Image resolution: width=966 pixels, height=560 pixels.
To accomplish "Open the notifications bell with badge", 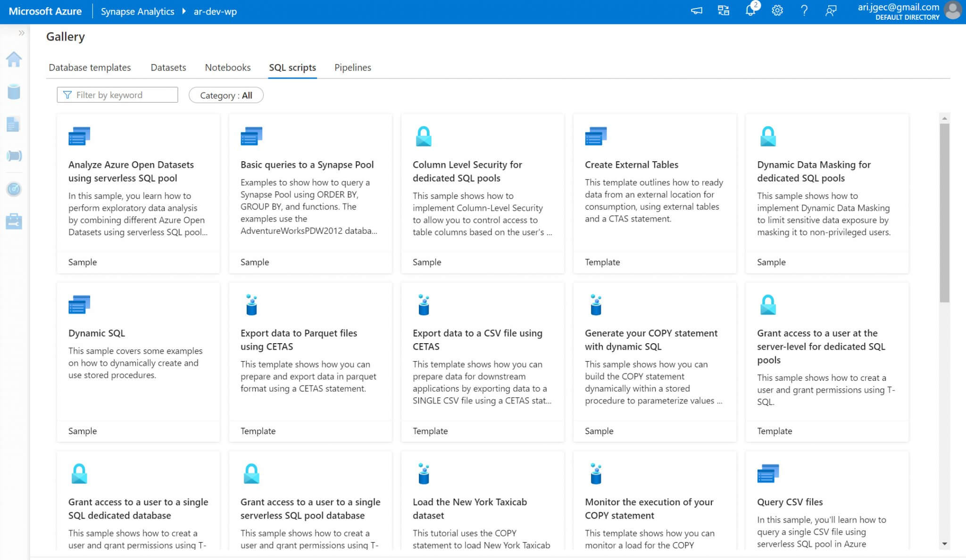I will click(x=750, y=11).
